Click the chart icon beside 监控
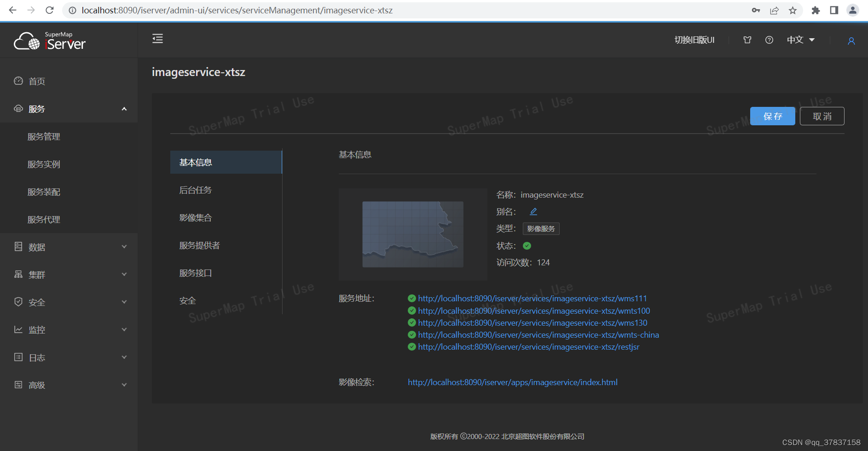Viewport: 868px width, 451px height. click(x=18, y=330)
